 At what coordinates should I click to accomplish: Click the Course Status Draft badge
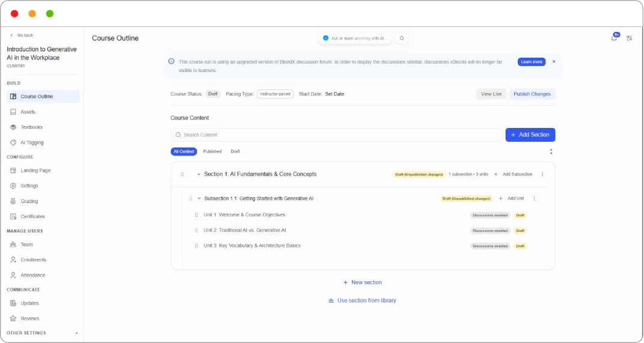point(213,94)
